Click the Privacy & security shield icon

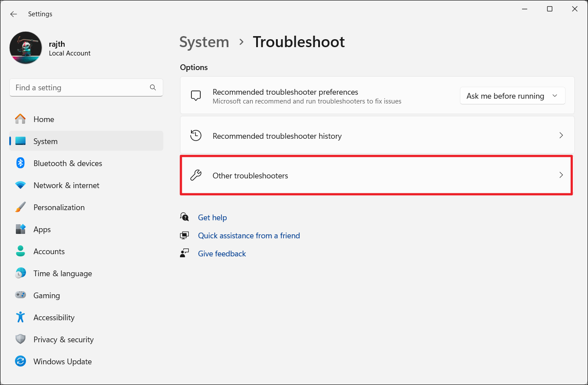[x=20, y=340]
